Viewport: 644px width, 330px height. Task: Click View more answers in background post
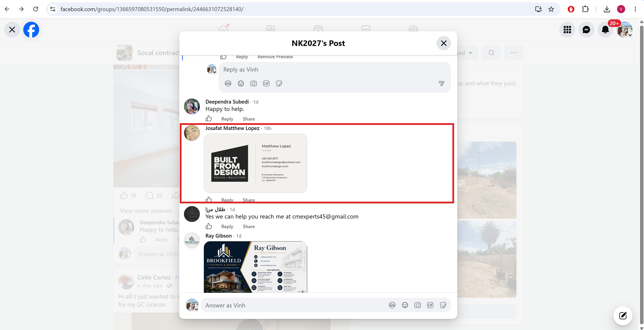146,211
